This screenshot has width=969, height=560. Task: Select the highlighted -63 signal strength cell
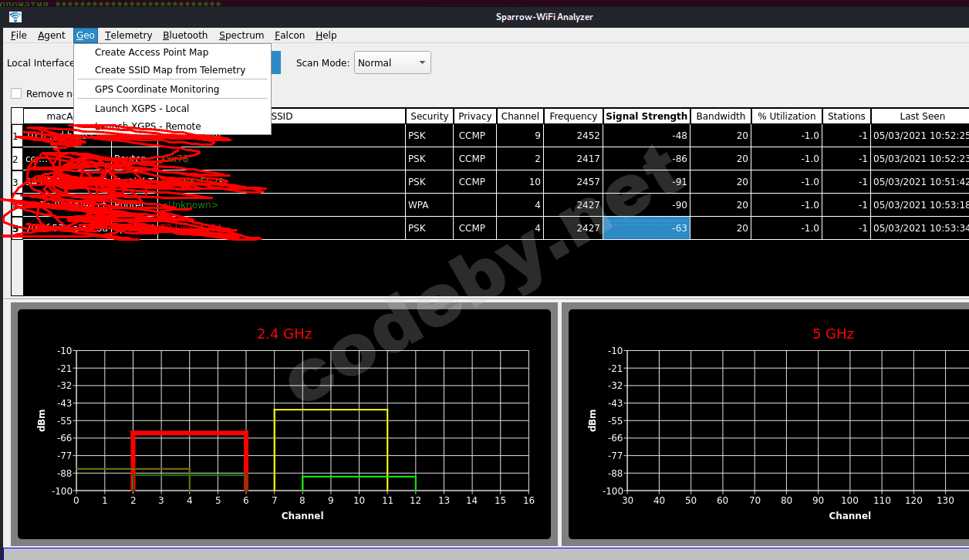click(646, 228)
